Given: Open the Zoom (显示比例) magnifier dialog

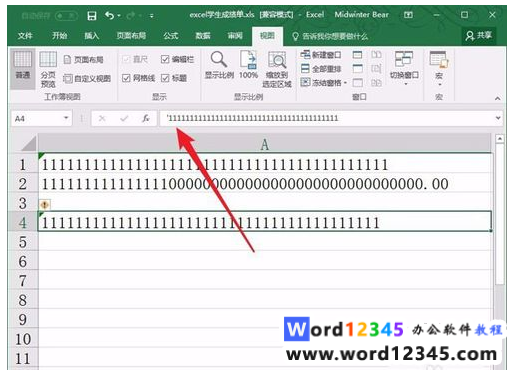Looking at the screenshot, I should 219,65.
